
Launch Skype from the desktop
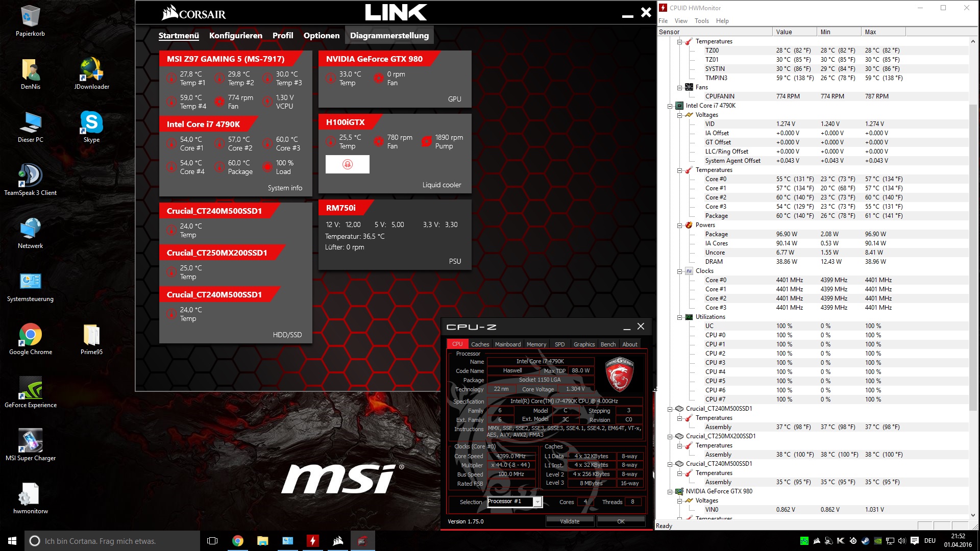(x=92, y=127)
